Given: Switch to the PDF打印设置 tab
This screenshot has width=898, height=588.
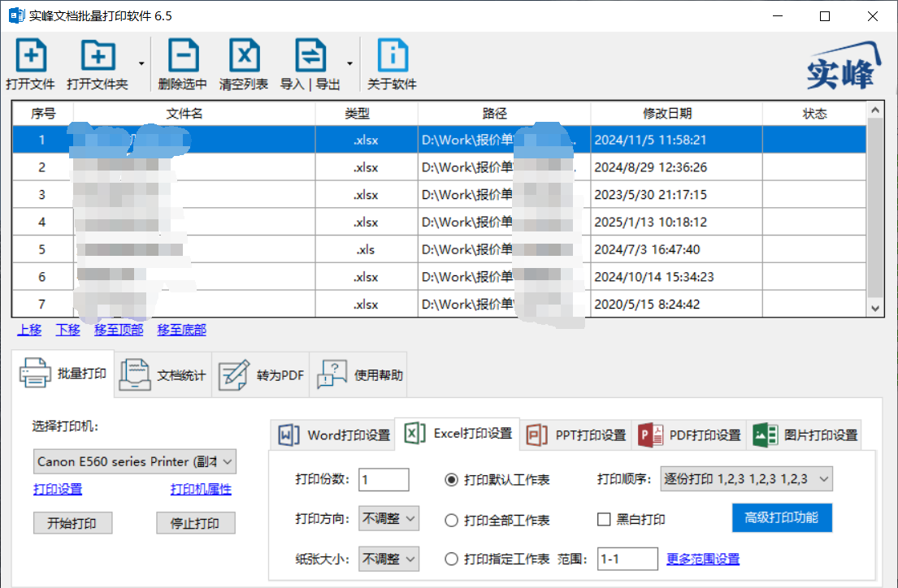Looking at the screenshot, I should (689, 435).
